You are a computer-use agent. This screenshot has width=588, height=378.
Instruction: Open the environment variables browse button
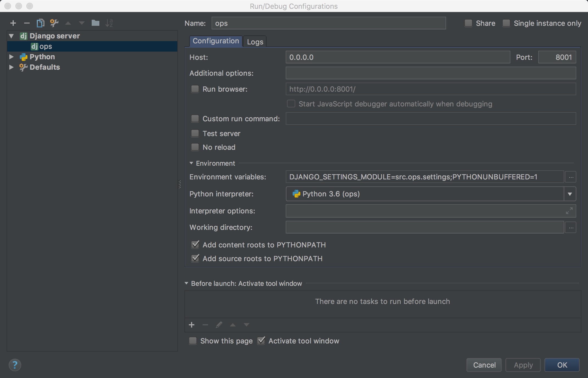point(571,177)
